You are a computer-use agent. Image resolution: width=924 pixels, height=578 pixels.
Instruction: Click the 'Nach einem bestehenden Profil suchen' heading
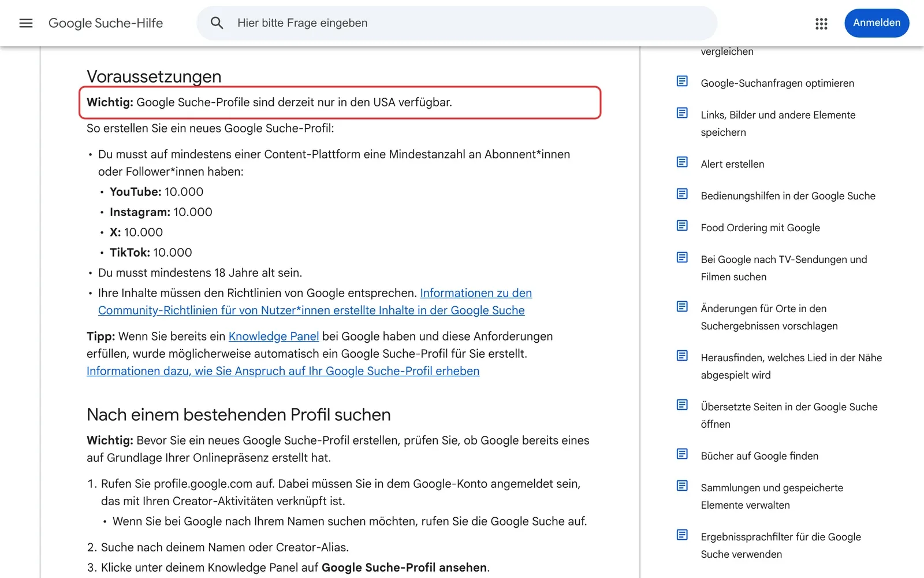(239, 414)
